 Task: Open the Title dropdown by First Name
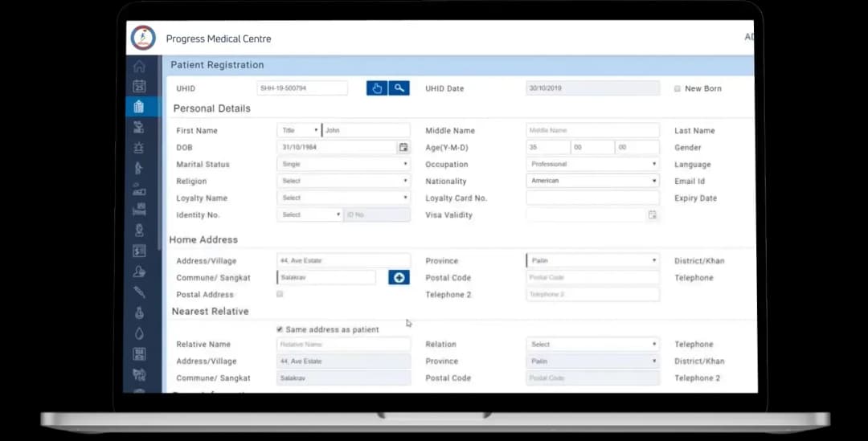pyautogui.click(x=298, y=130)
